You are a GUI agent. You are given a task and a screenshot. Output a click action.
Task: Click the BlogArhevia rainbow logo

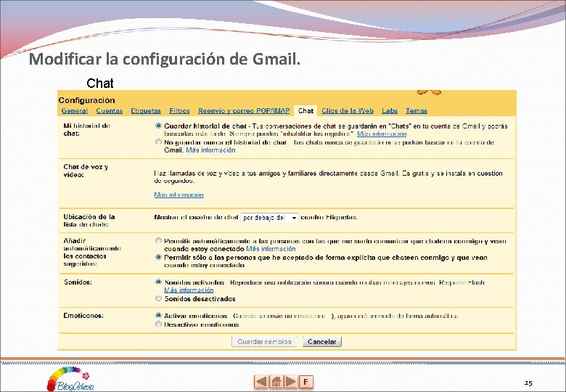(70, 379)
